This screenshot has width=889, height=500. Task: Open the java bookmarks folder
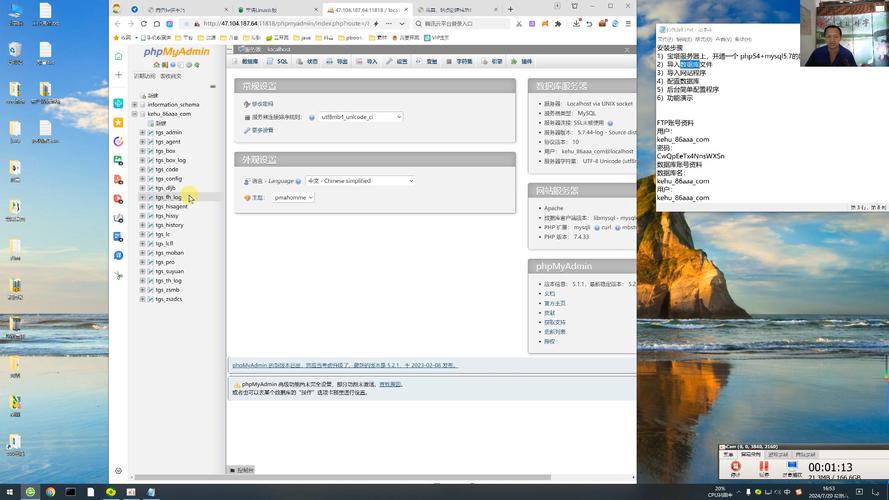302,38
